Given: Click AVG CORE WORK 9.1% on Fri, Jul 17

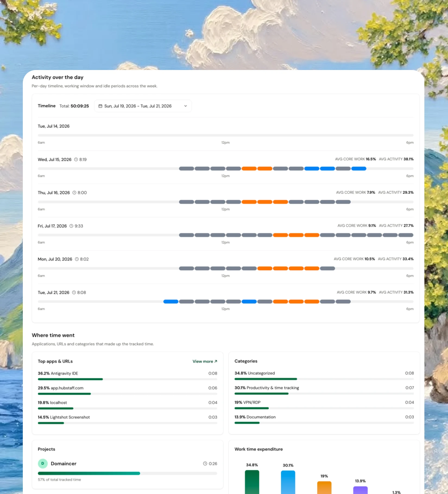Looking at the screenshot, I should point(357,226).
